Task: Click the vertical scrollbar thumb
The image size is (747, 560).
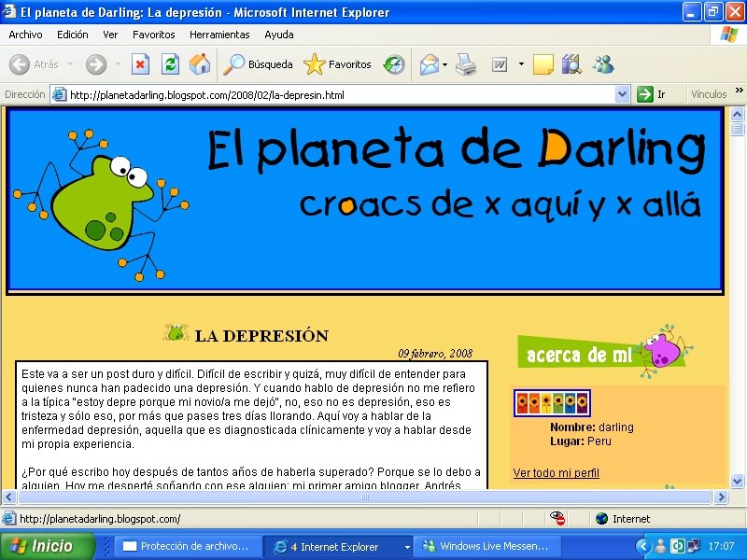Action: [x=737, y=129]
